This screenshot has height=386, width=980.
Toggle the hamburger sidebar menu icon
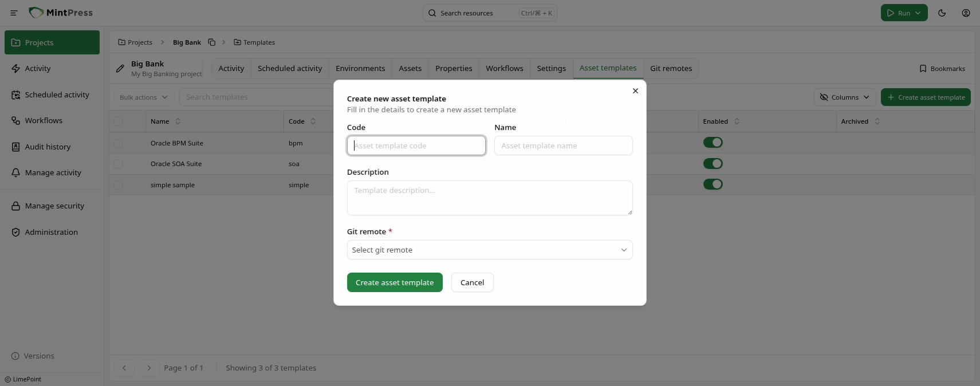coord(14,13)
